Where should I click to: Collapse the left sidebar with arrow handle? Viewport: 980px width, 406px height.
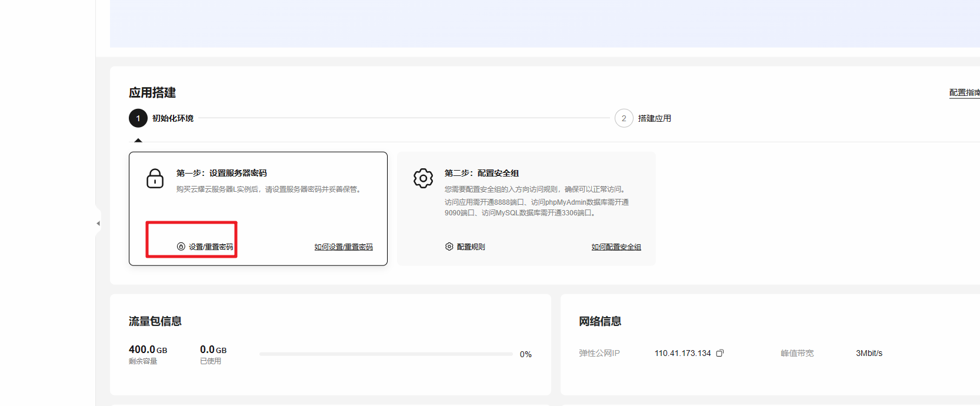(x=98, y=224)
